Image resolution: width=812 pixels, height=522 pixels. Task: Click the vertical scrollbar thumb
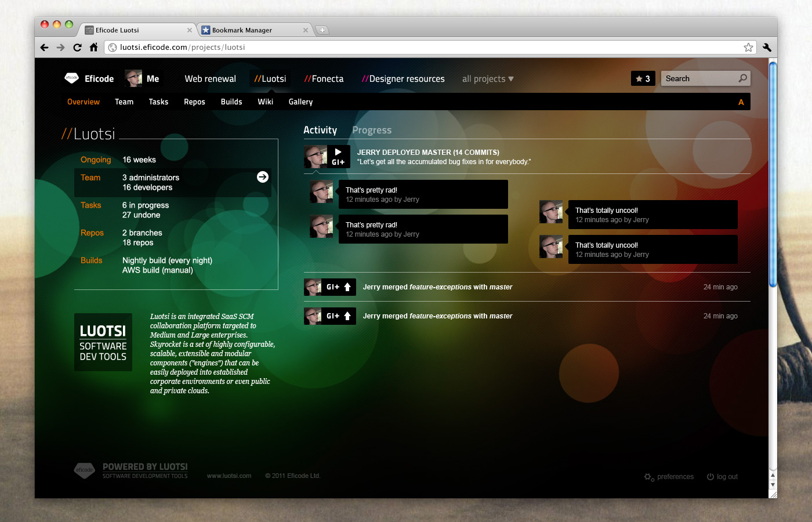click(773, 174)
